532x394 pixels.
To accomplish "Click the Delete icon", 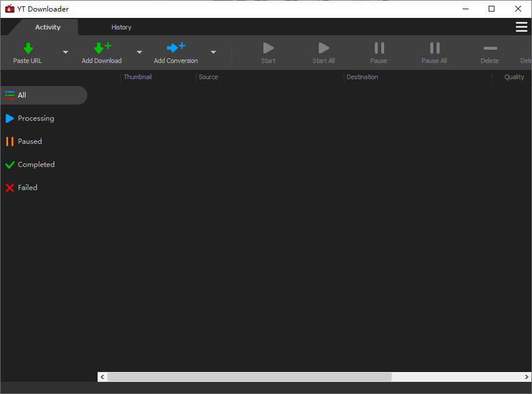I will pos(489,48).
